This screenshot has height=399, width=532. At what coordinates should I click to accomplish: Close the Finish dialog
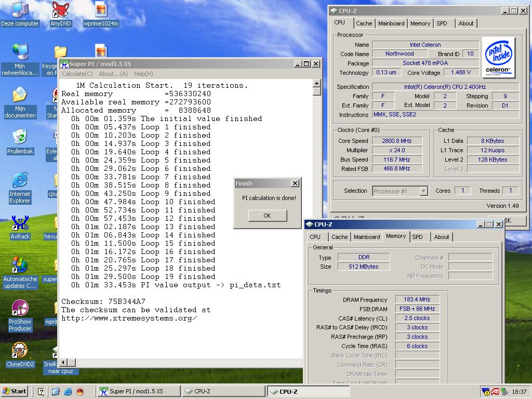point(295,183)
